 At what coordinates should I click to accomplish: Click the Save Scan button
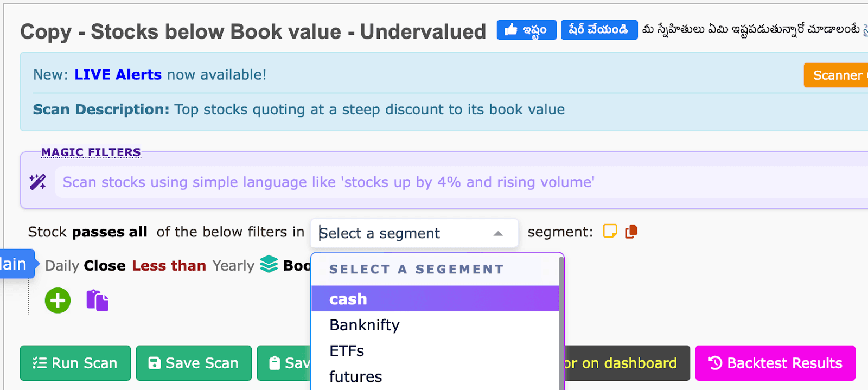[194, 363]
